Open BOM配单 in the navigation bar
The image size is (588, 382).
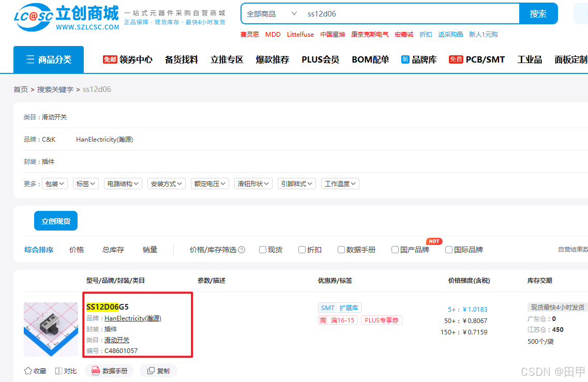[x=370, y=59]
